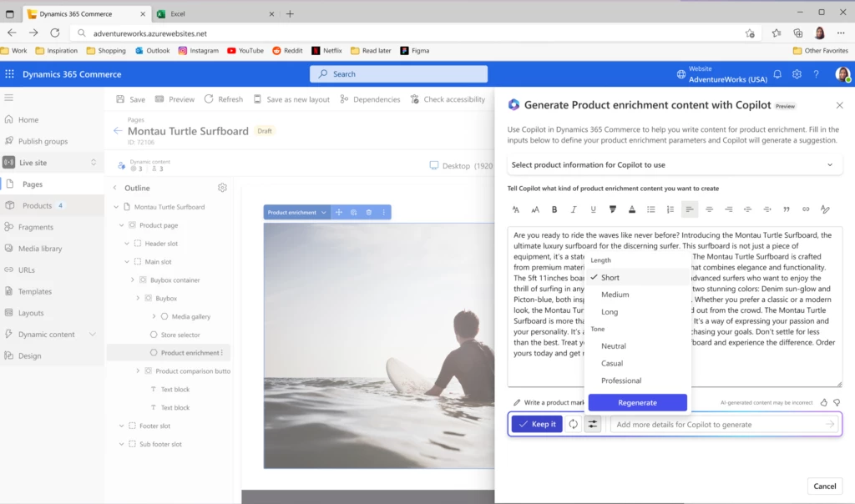Give a thumbs up on AI-generated content
Screen dimensions: 855x504
823,401
